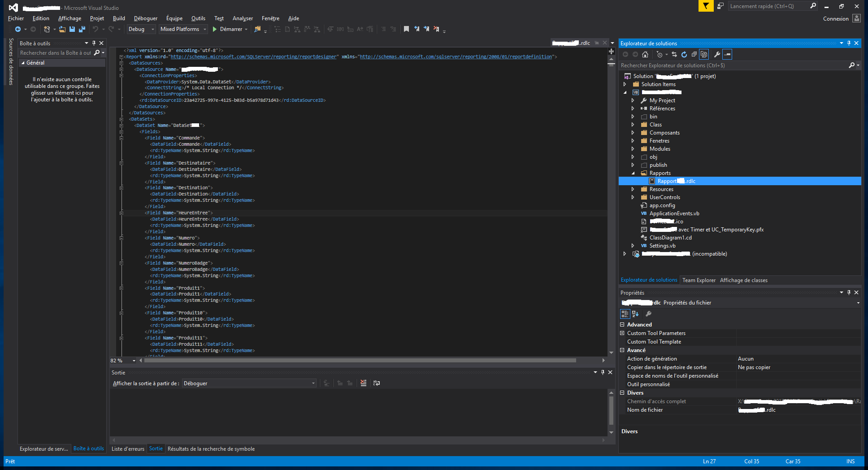The height and width of the screenshot is (470, 868).
Task: Click Ne pas copier output setting
Action: tap(755, 367)
